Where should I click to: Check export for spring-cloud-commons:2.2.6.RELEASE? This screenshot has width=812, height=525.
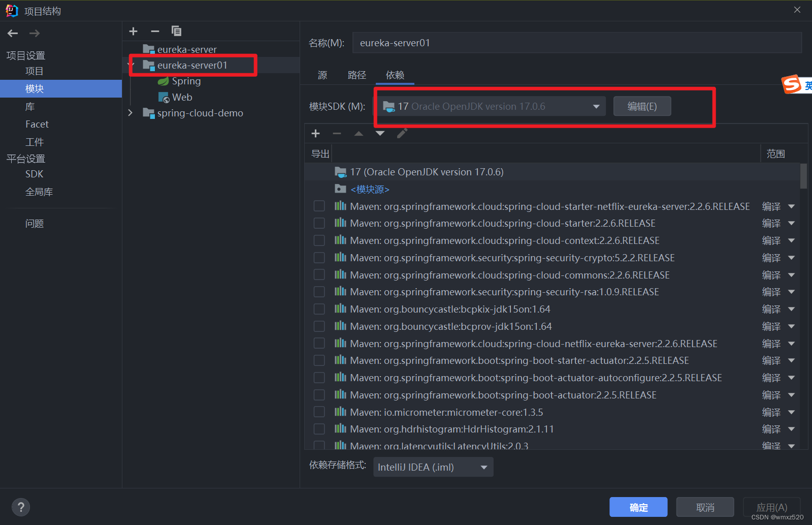pyautogui.click(x=319, y=275)
